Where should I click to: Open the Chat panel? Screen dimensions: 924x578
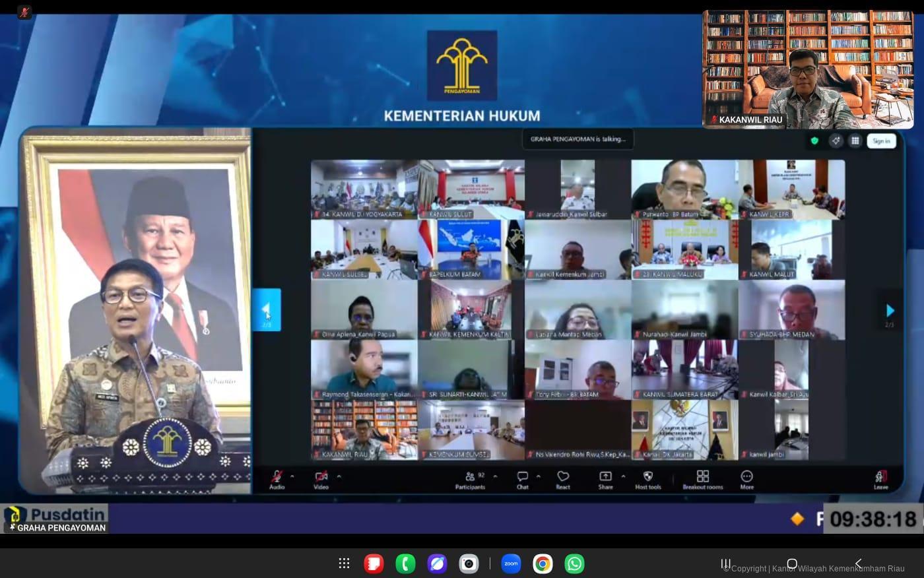pos(522,479)
